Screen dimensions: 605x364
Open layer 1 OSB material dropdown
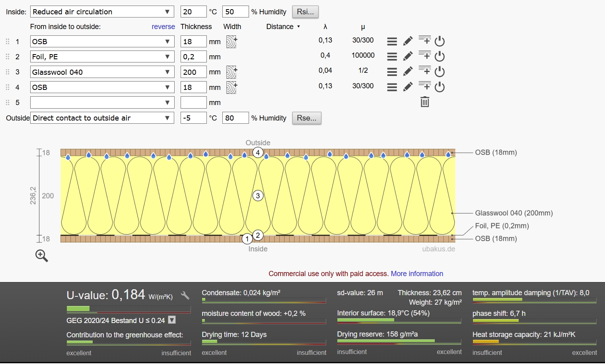pyautogui.click(x=102, y=41)
